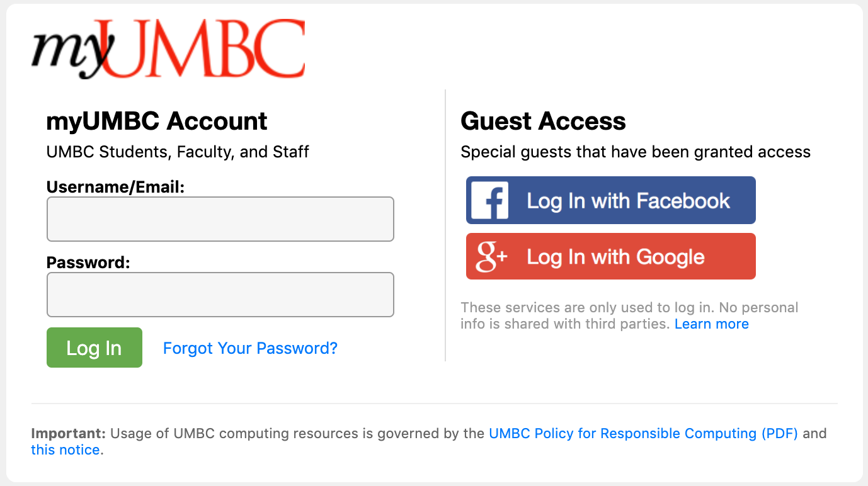Image resolution: width=868 pixels, height=486 pixels.
Task: Open the UMBC Policy for Responsible Computing PDF
Action: click(x=642, y=433)
